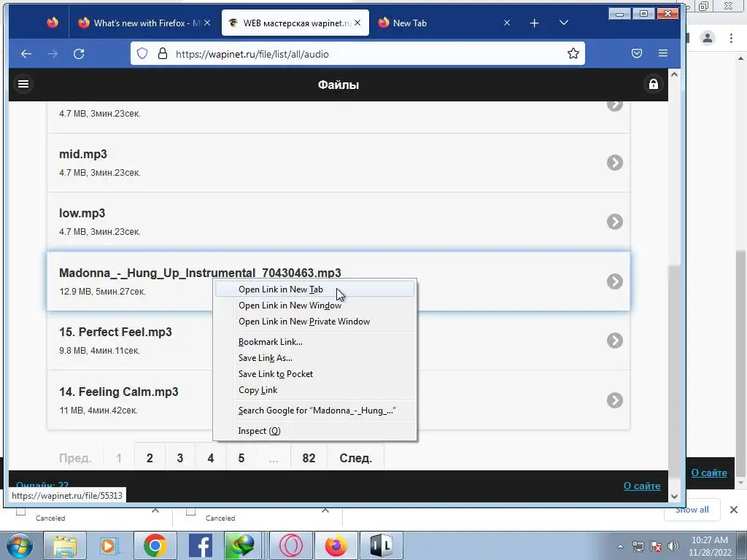Open the Save to Pocket toolbar icon

[x=636, y=53]
